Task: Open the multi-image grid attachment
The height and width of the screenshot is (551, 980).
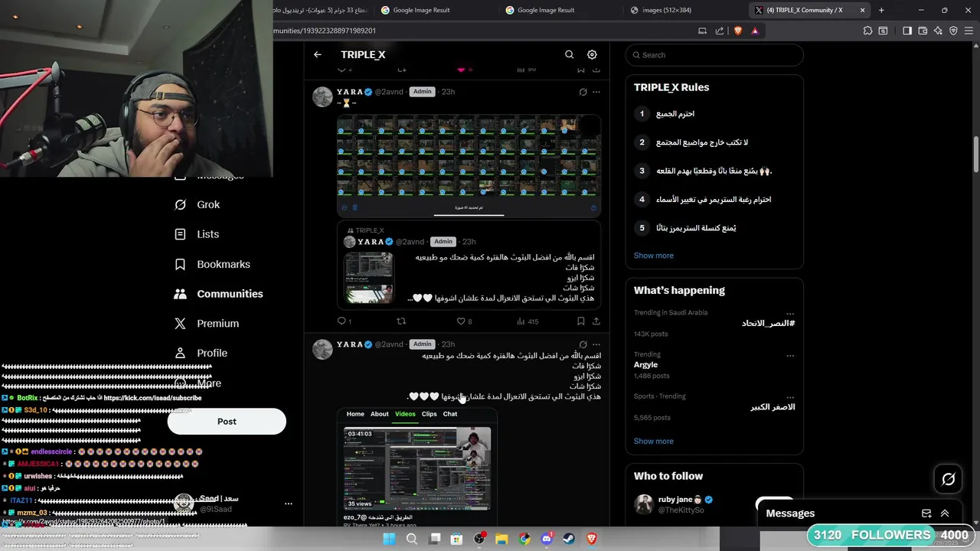Action: point(469,166)
